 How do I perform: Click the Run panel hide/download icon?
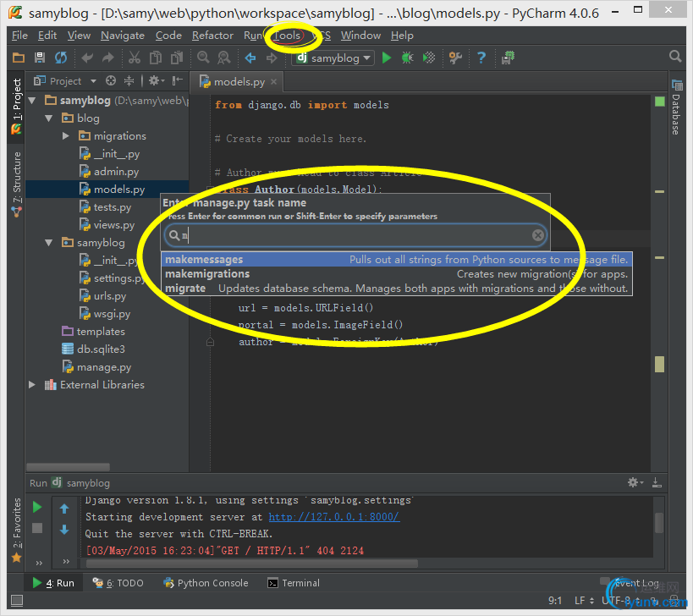[x=657, y=482]
